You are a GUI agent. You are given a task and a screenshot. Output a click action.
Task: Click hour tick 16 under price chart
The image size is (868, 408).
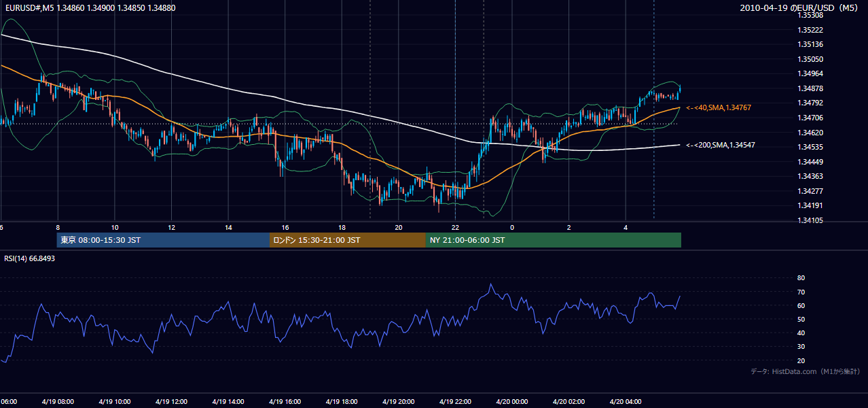click(285, 227)
